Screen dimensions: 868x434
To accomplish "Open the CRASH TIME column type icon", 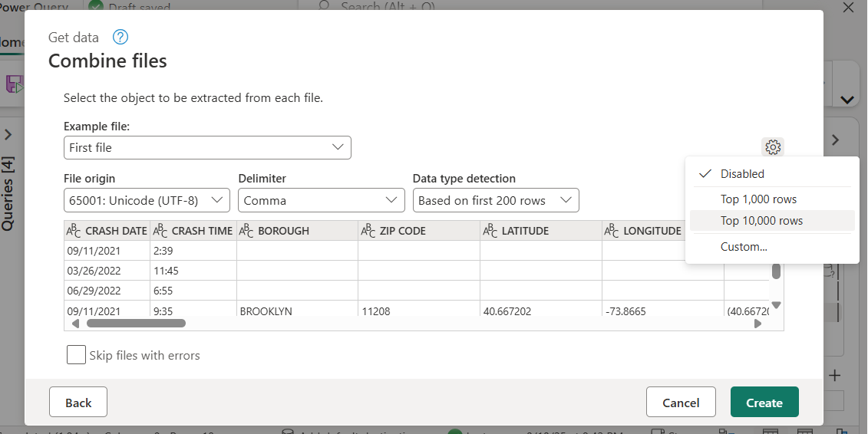I will (160, 231).
